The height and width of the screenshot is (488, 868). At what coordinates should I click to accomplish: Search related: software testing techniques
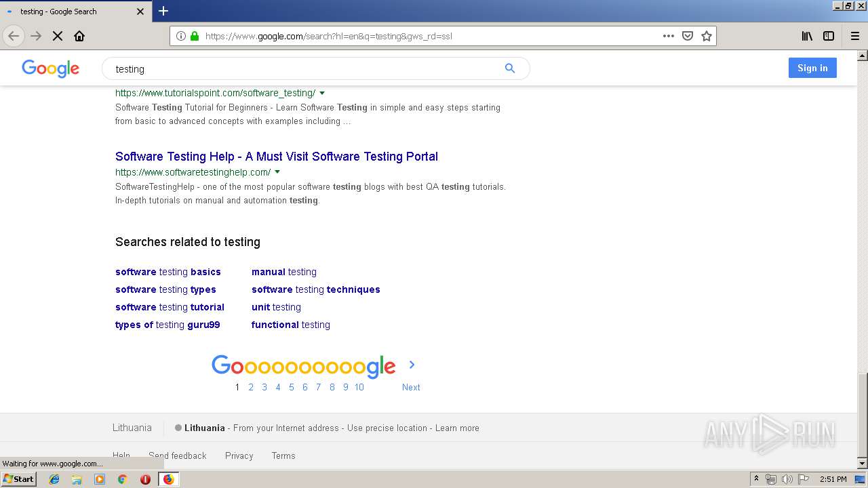pos(316,289)
